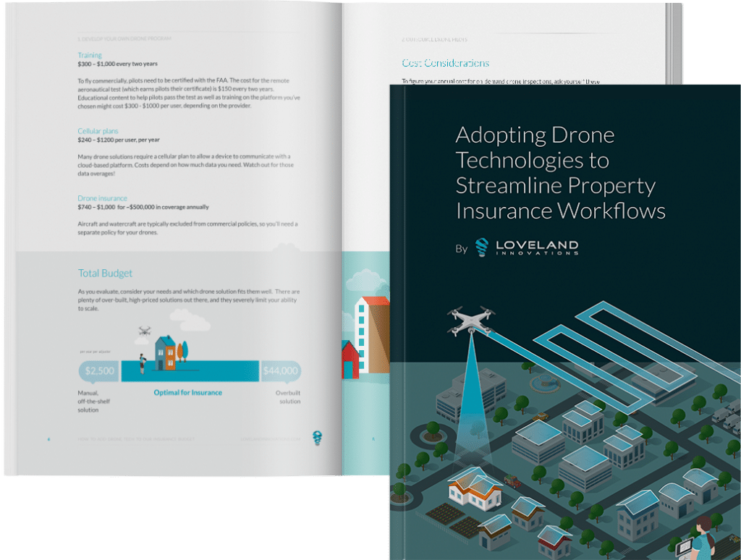This screenshot has height=560, width=741.
Task: Click the orange-roofed house on the cover
Action: tap(475, 488)
